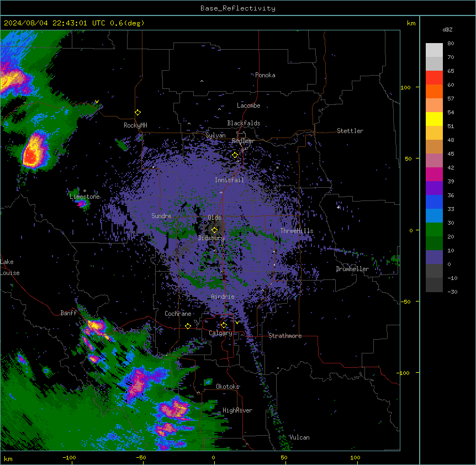The height and width of the screenshot is (465, 476).
Task: Select the Strathmore label
Action: coord(285,336)
